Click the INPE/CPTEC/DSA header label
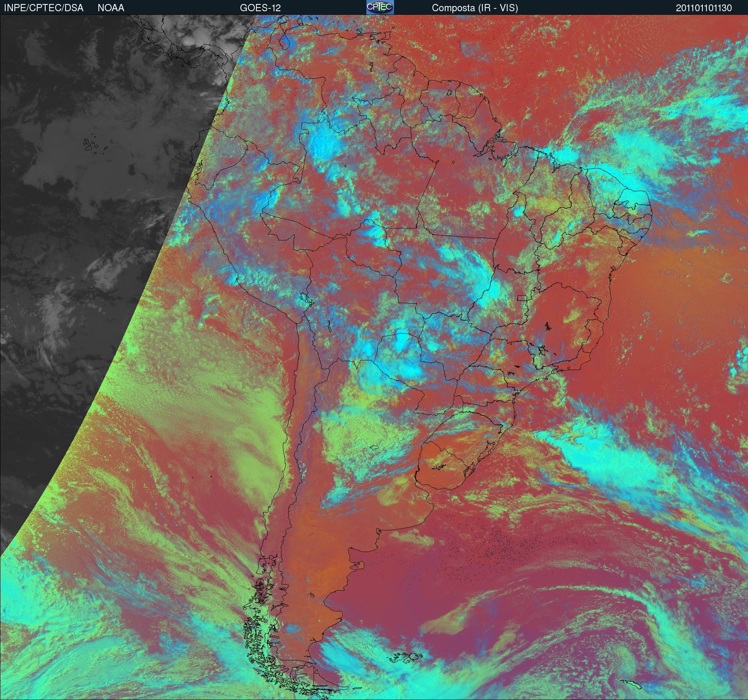Screen dimensions: 748x700 [x=44, y=8]
